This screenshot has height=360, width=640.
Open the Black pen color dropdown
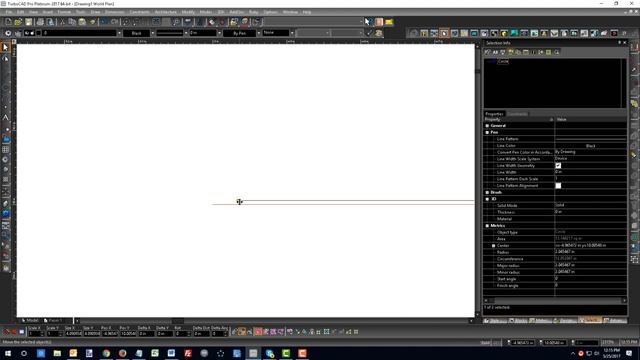point(153,33)
